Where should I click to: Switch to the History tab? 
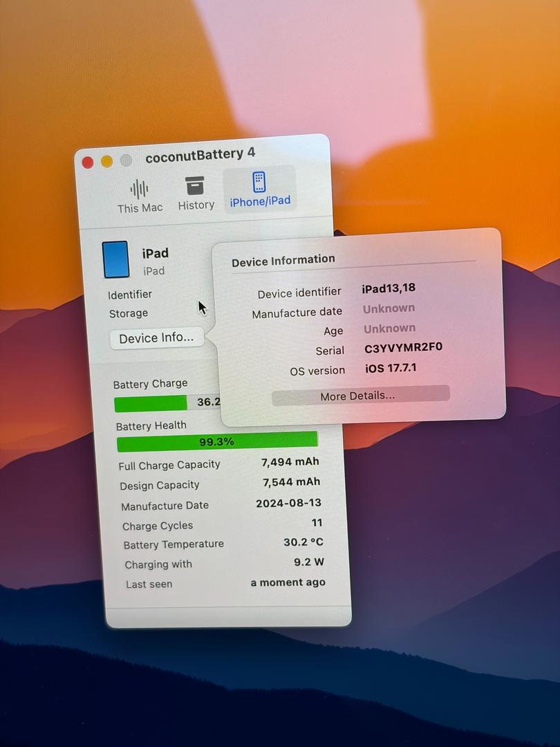click(x=196, y=194)
